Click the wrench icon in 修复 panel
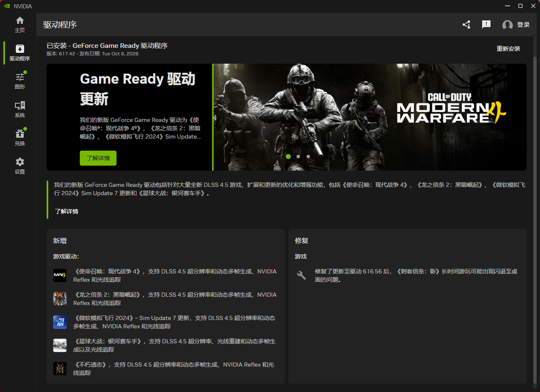This screenshot has width=540, height=392. point(301,275)
